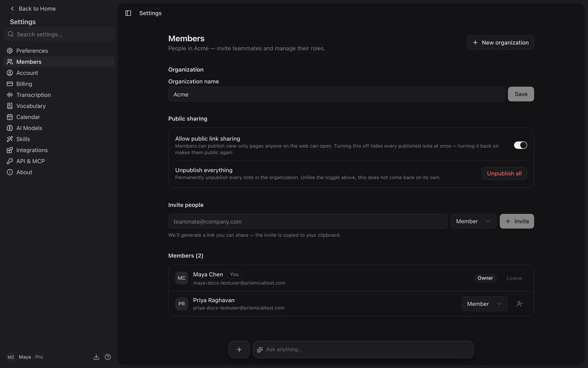The width and height of the screenshot is (588, 368).
Task: Click the Ask anything input
Action: 363,350
